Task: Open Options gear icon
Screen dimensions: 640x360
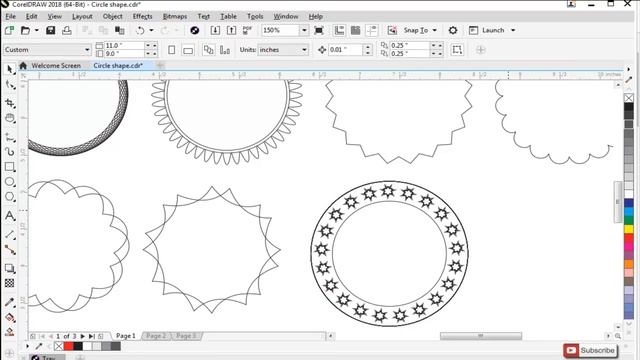Action: pyautogui.click(x=453, y=30)
